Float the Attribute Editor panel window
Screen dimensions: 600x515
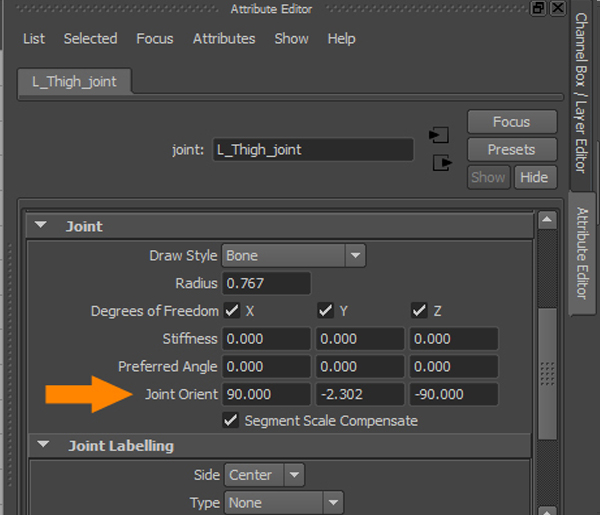[x=538, y=8]
